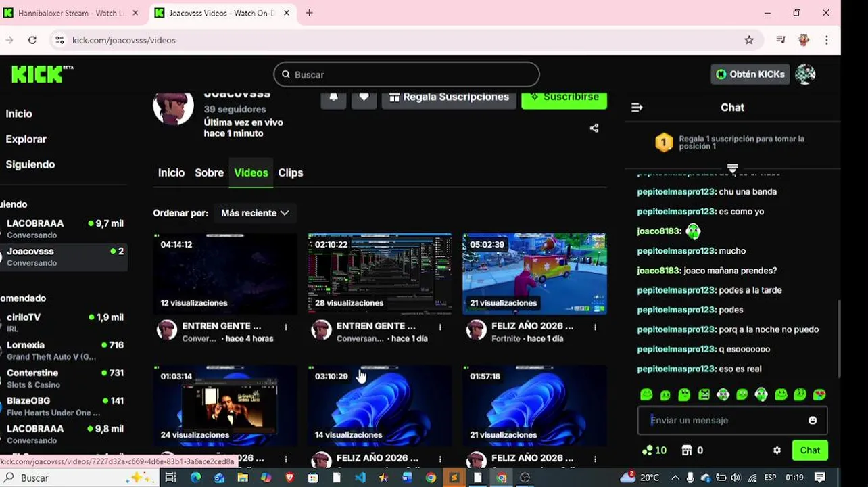Screen dimensions: 868x487
Task: Switch to the Sobre tab
Action: click(x=209, y=173)
